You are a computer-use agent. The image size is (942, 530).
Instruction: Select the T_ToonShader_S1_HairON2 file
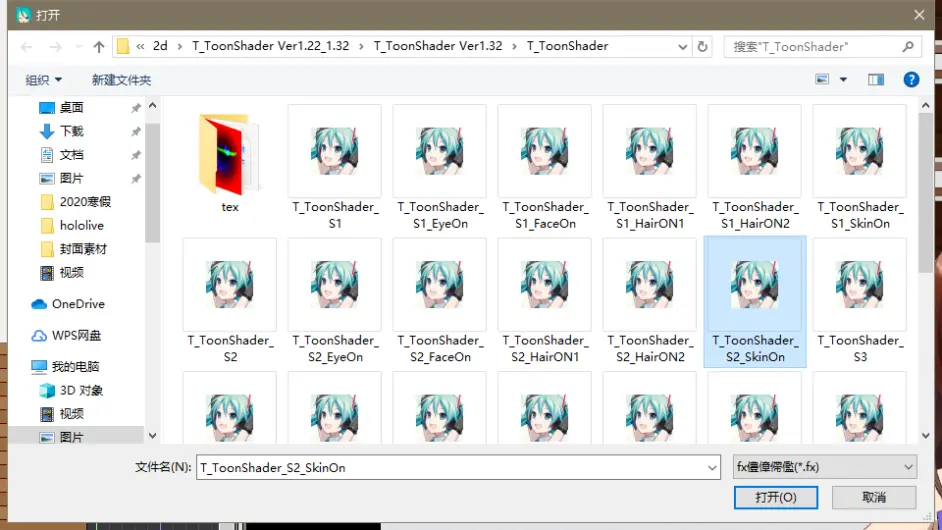click(755, 168)
